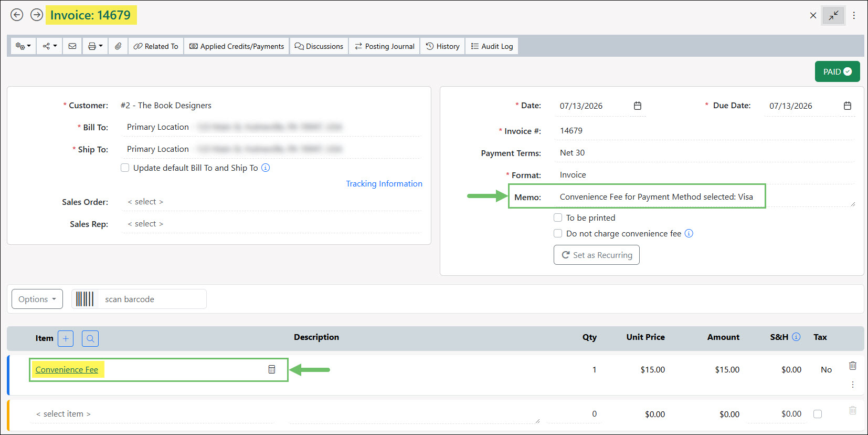868x435 pixels.
Task: Go to the previous invoice arrow
Action: pos(17,15)
